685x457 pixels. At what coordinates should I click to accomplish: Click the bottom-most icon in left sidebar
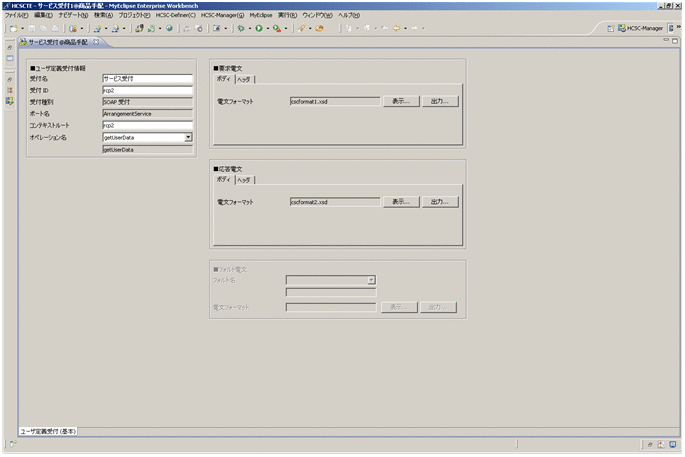click(9, 100)
